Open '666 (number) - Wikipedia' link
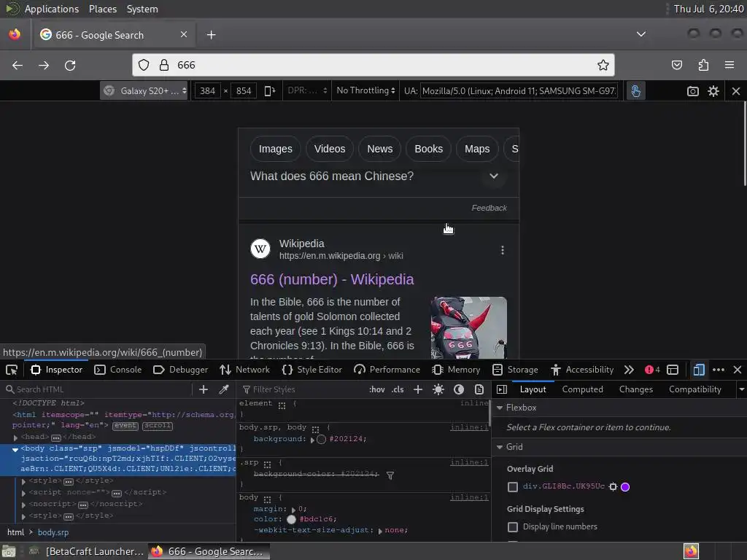 tap(332, 279)
